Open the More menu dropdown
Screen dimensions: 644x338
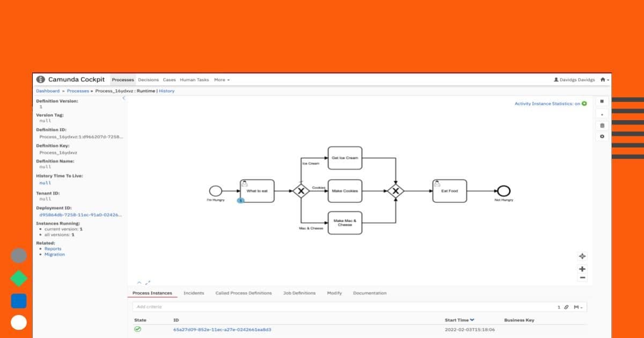[x=222, y=79]
